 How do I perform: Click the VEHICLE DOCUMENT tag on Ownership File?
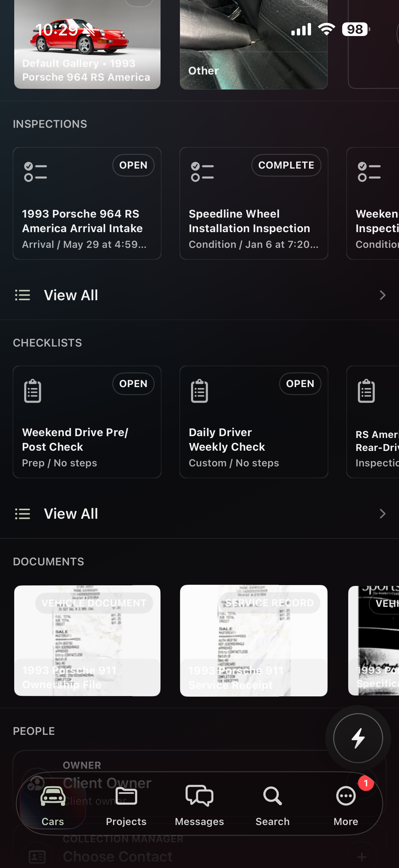94,603
